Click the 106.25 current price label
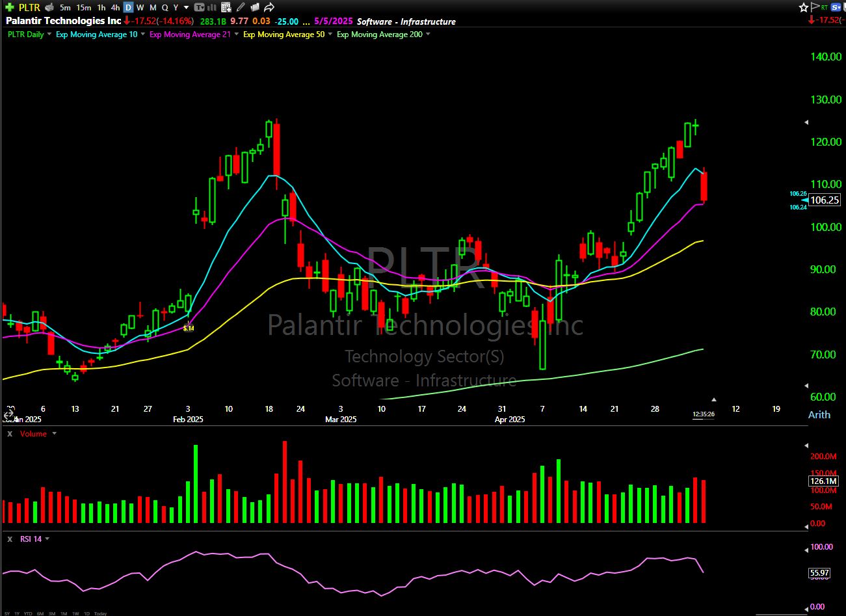The image size is (846, 616). [x=825, y=200]
